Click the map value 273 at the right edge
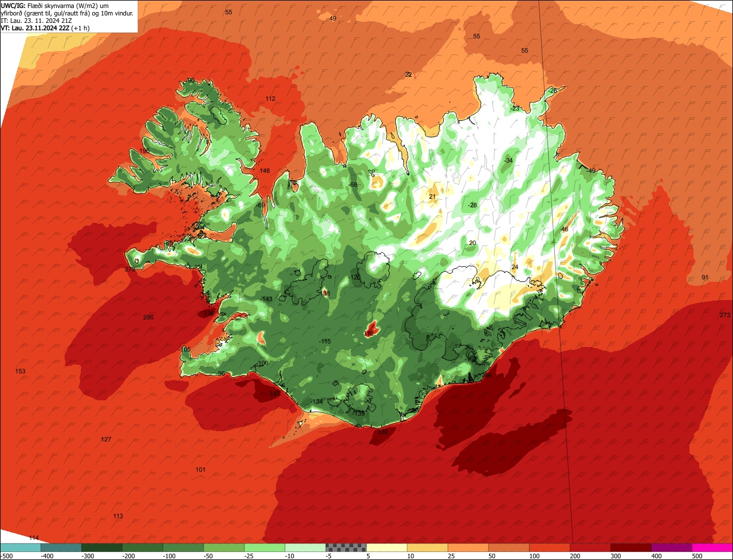 [725, 315]
